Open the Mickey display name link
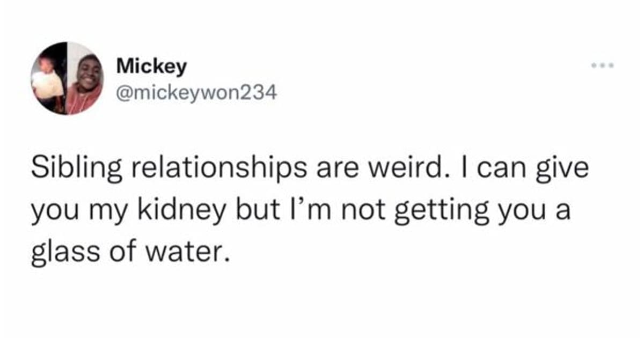This screenshot has width=644, height=338. pyautogui.click(x=152, y=67)
